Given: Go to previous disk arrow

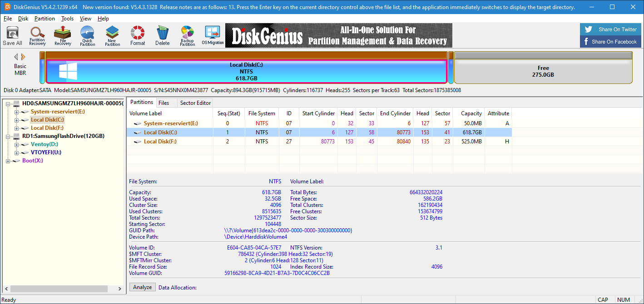Looking at the screenshot, I should click(x=16, y=57).
